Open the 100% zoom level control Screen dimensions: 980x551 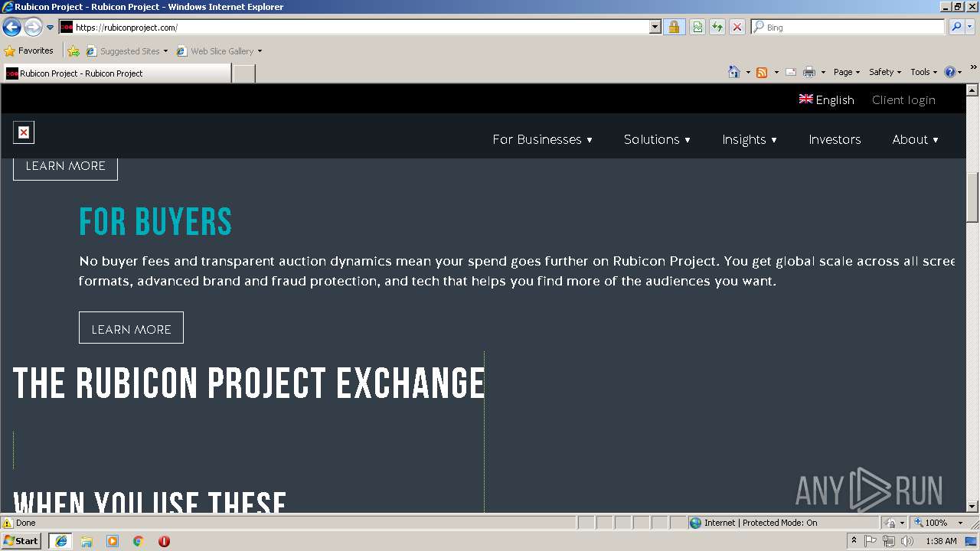939,523
